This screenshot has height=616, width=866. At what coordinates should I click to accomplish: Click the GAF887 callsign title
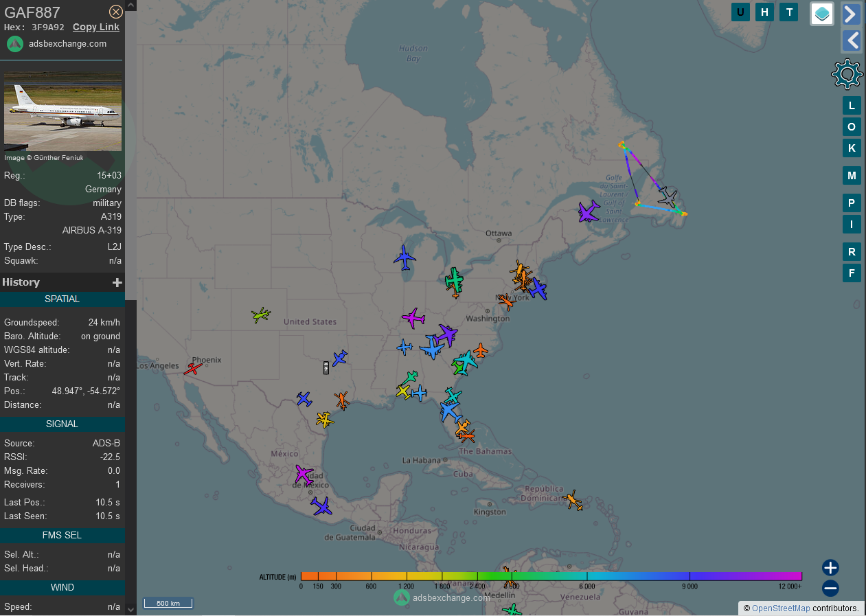click(x=32, y=12)
